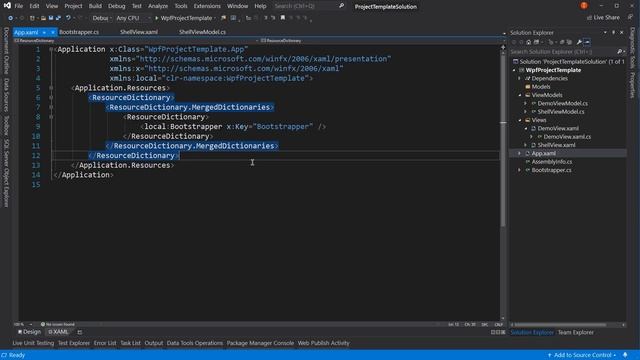Open the File menu
This screenshot has width=640, height=360.
19,6
